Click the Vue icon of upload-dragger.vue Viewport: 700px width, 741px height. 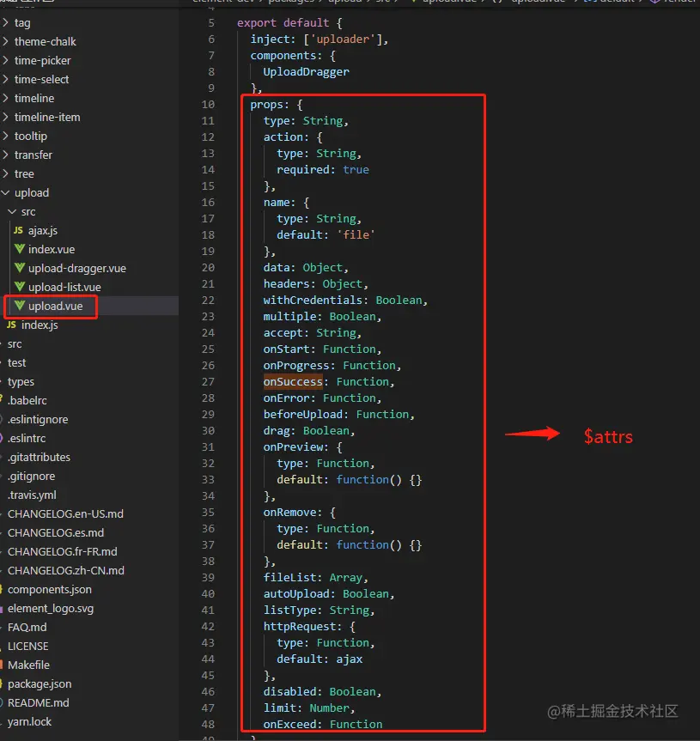20,268
